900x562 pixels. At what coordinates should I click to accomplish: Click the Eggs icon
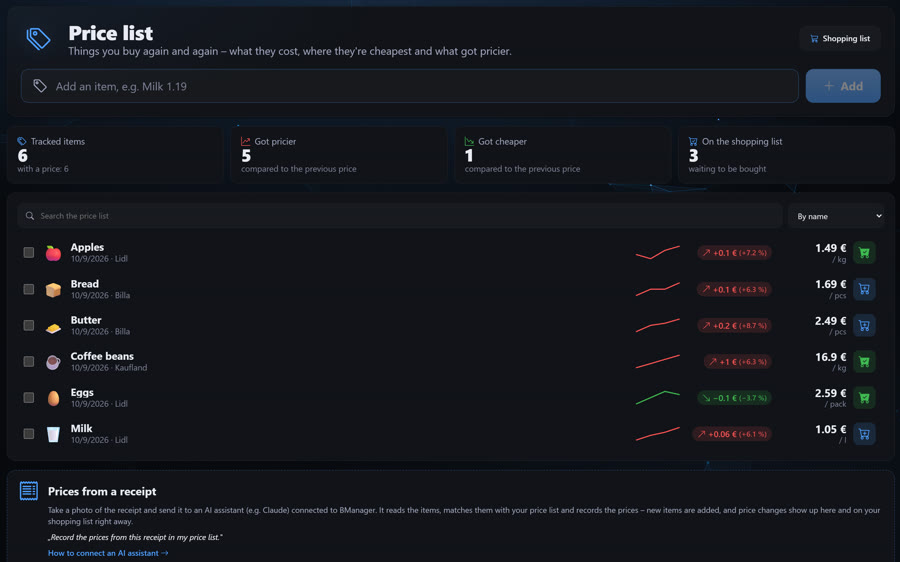point(53,398)
